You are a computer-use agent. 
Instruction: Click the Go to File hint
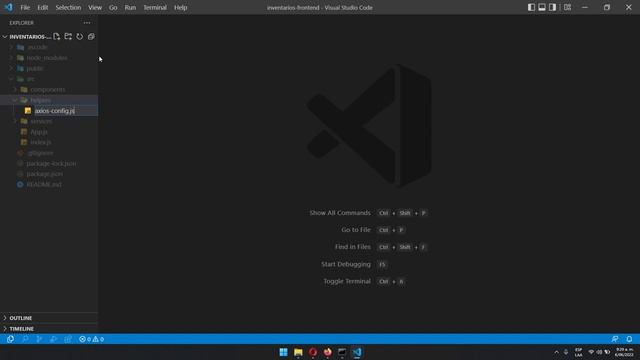tap(356, 230)
